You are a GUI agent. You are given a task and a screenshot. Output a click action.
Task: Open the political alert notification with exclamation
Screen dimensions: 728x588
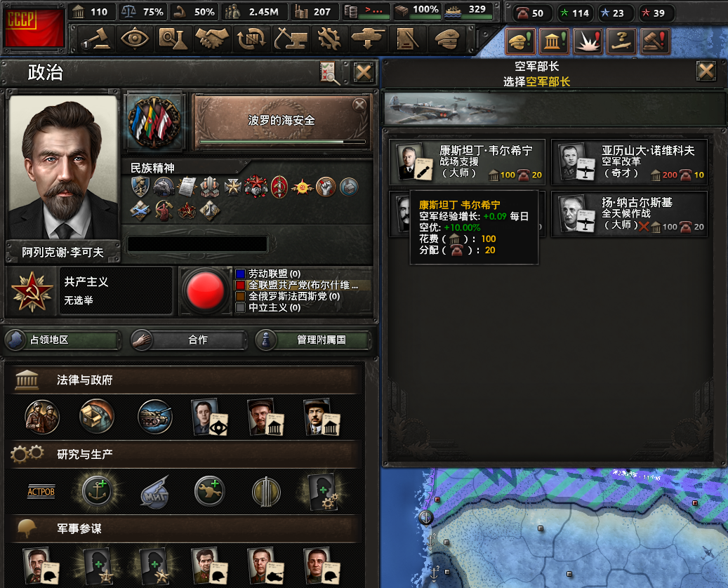[552, 41]
